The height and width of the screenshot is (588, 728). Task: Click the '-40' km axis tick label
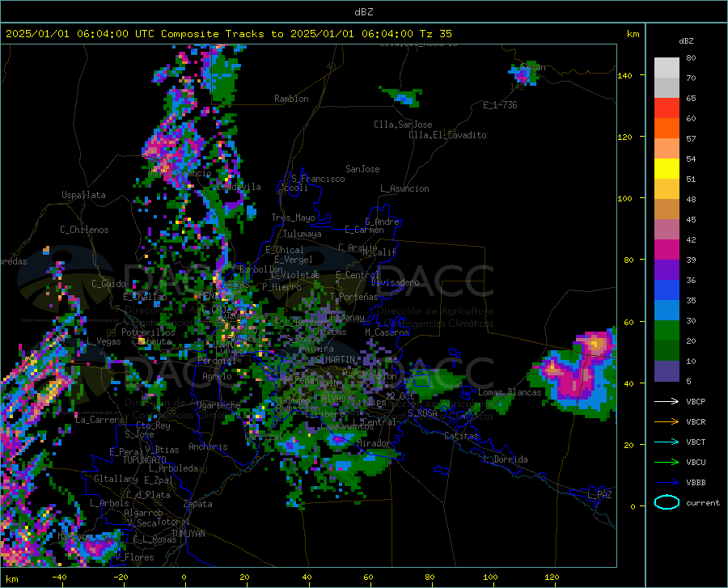[59, 577]
